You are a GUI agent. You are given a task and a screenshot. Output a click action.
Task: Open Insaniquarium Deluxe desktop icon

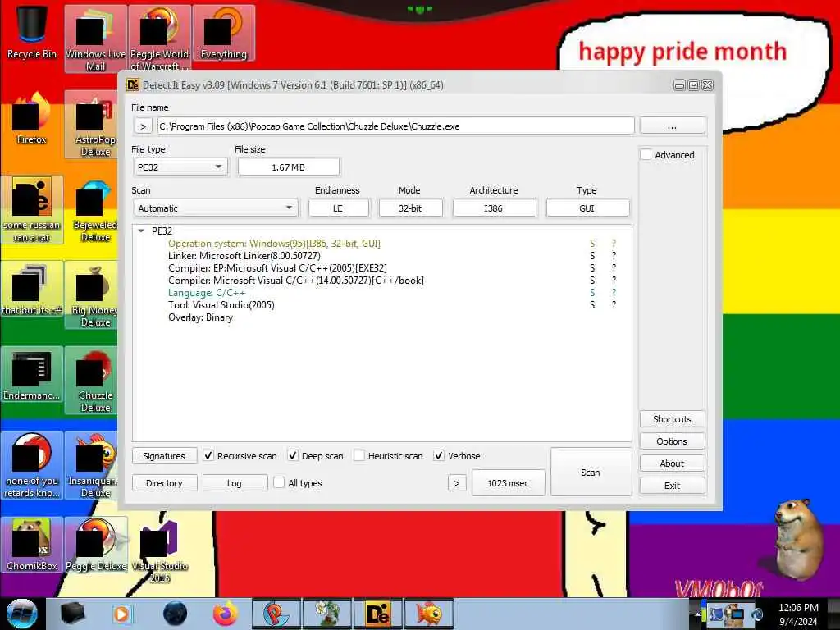92,466
